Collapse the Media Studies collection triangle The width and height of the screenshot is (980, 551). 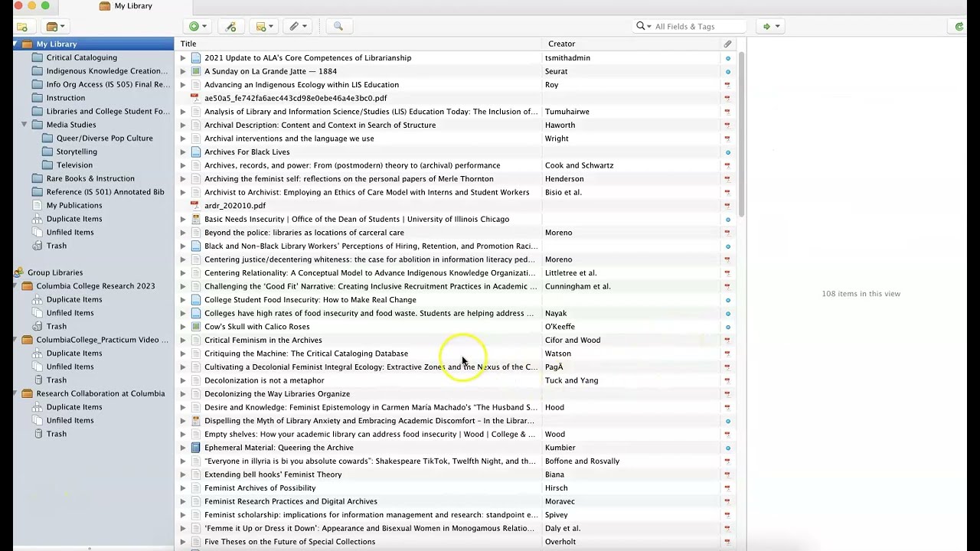tap(24, 125)
